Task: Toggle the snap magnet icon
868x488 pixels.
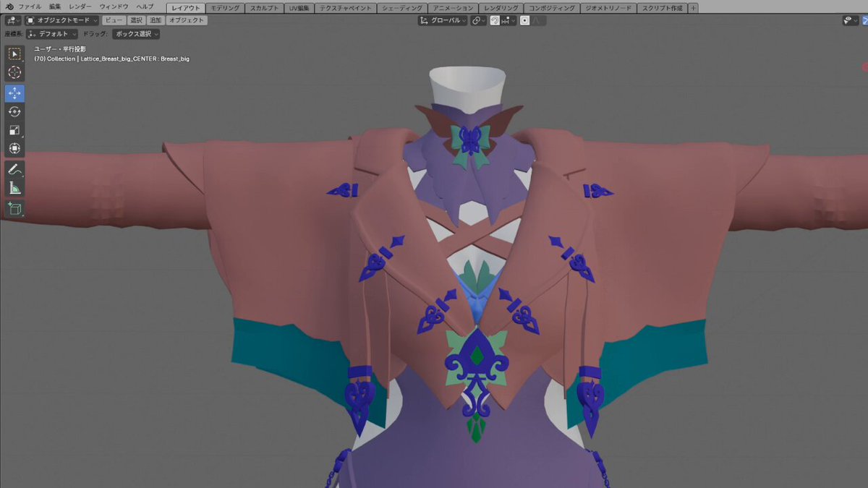Action: [x=495, y=21]
